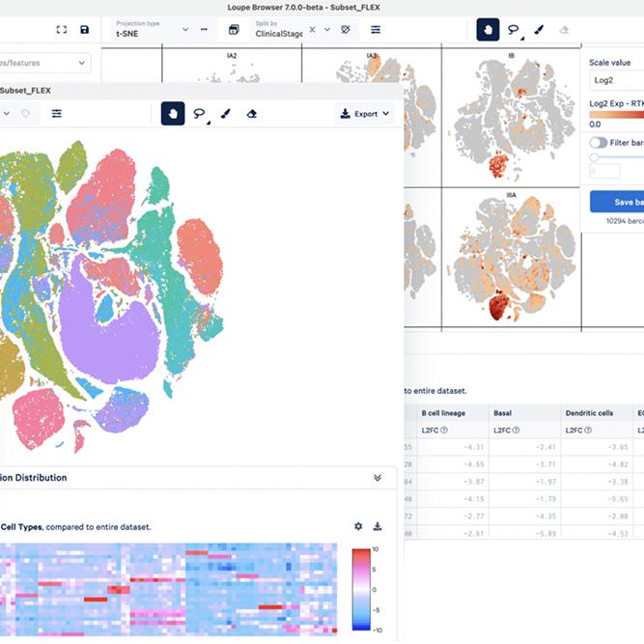
Task: Click the fullscreen expand icon
Action: [x=62, y=30]
